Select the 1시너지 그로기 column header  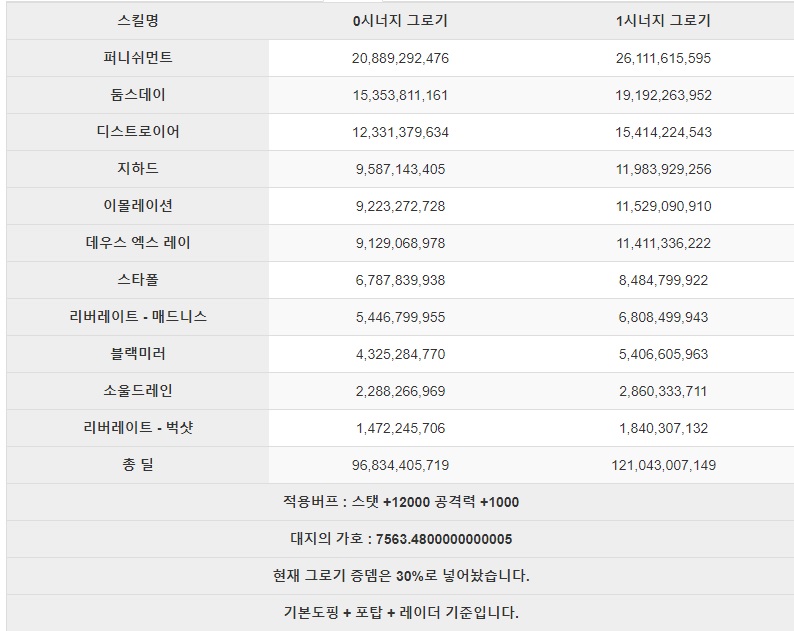pos(663,21)
